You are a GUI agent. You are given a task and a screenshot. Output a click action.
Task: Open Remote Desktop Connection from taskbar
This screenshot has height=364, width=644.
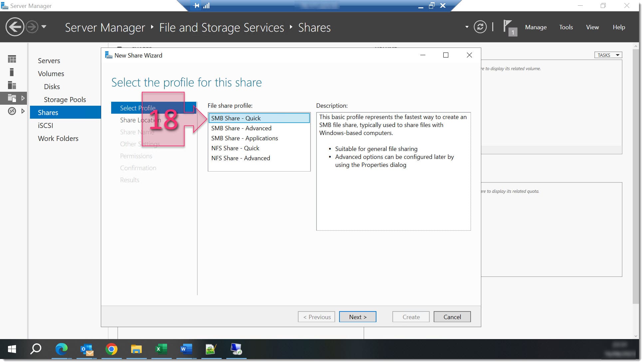236,349
